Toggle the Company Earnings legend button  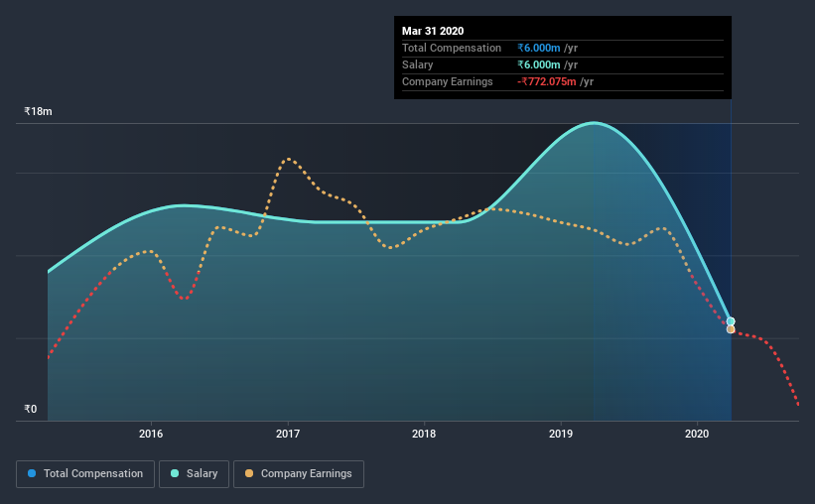point(299,474)
